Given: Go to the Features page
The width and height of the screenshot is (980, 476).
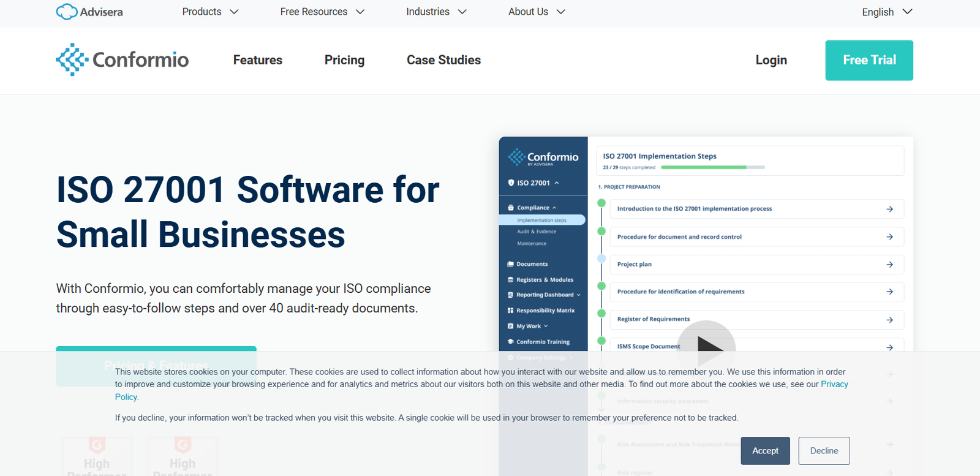Looking at the screenshot, I should pyautogui.click(x=257, y=60).
